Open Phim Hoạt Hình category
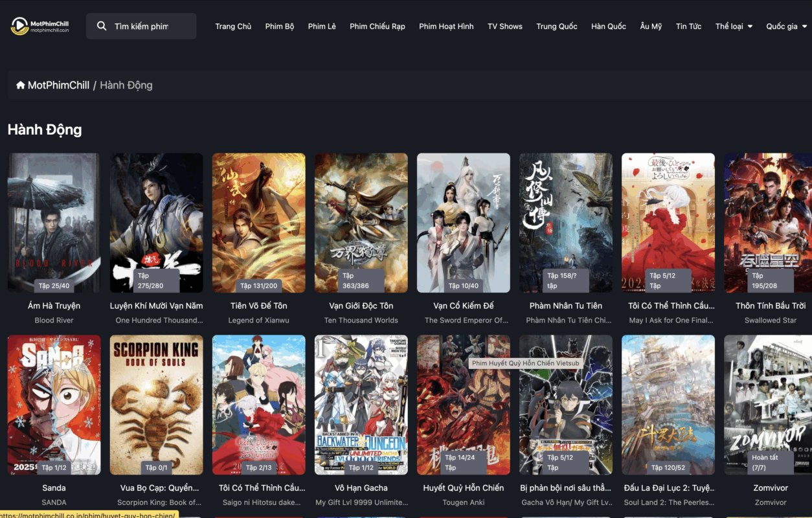The height and width of the screenshot is (518, 812). [x=446, y=27]
